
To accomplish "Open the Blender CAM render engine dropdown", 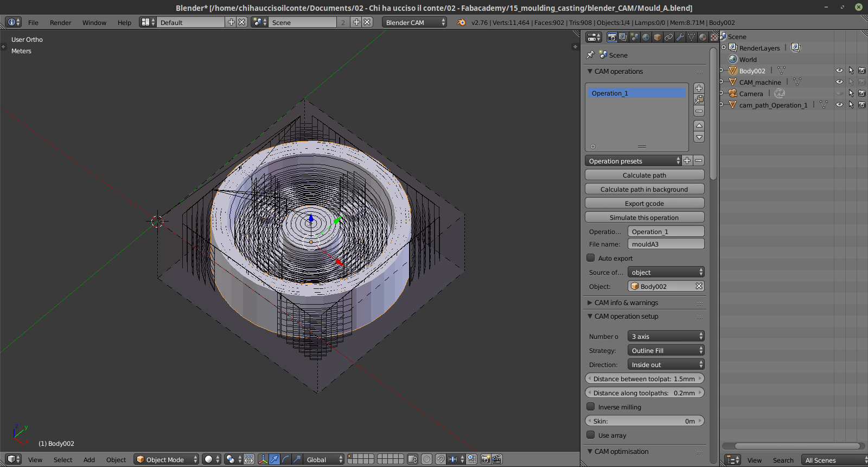I will [x=414, y=22].
